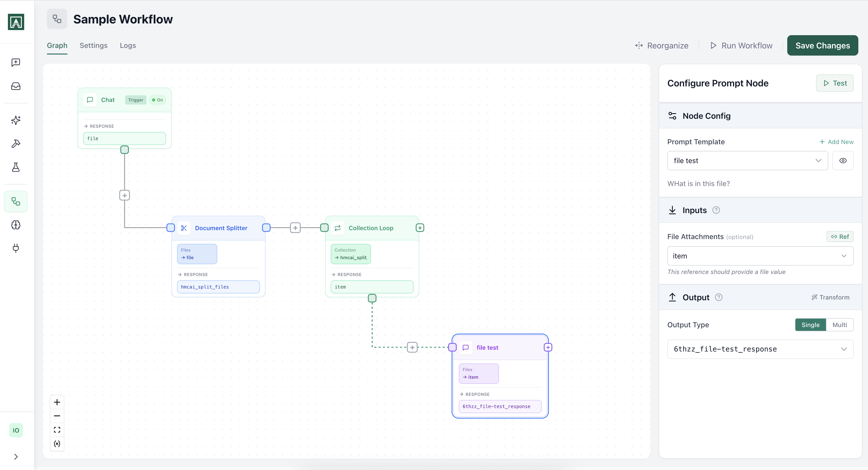868x470 pixels.
Task: Click the fit-to-view canvas control
Action: click(57, 429)
